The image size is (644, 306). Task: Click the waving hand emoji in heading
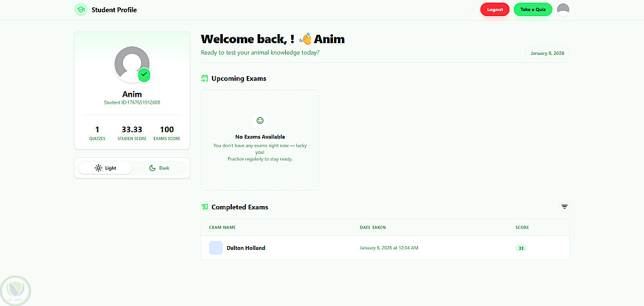click(x=306, y=39)
